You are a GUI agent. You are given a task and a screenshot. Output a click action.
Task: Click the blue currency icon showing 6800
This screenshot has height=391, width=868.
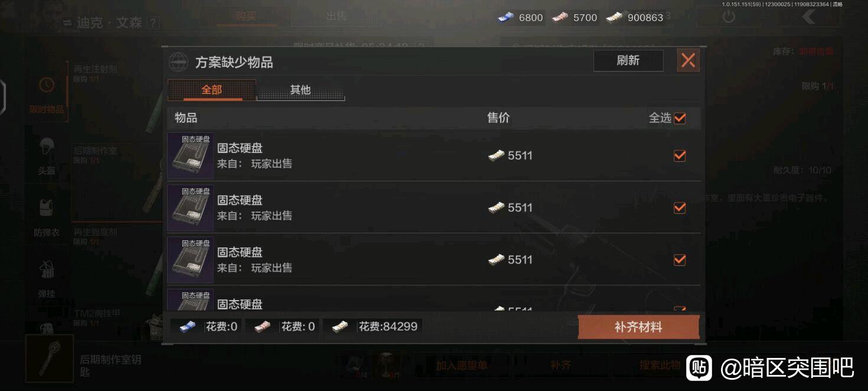point(506,18)
